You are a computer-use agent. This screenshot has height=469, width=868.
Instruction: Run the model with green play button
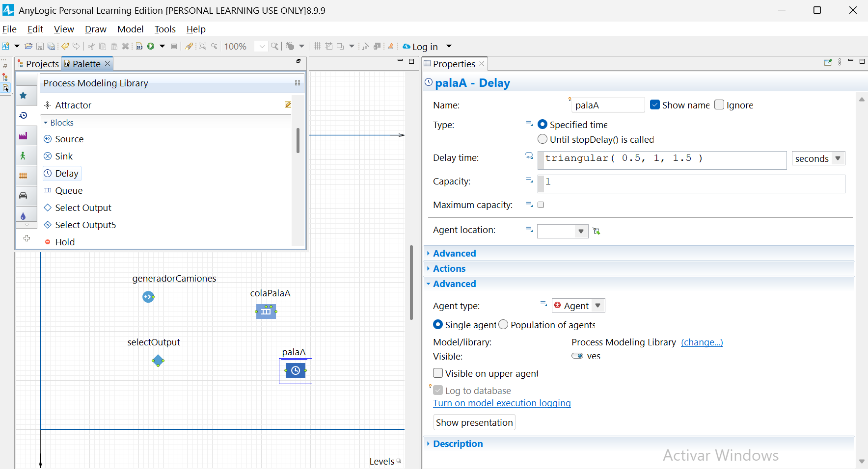click(151, 46)
